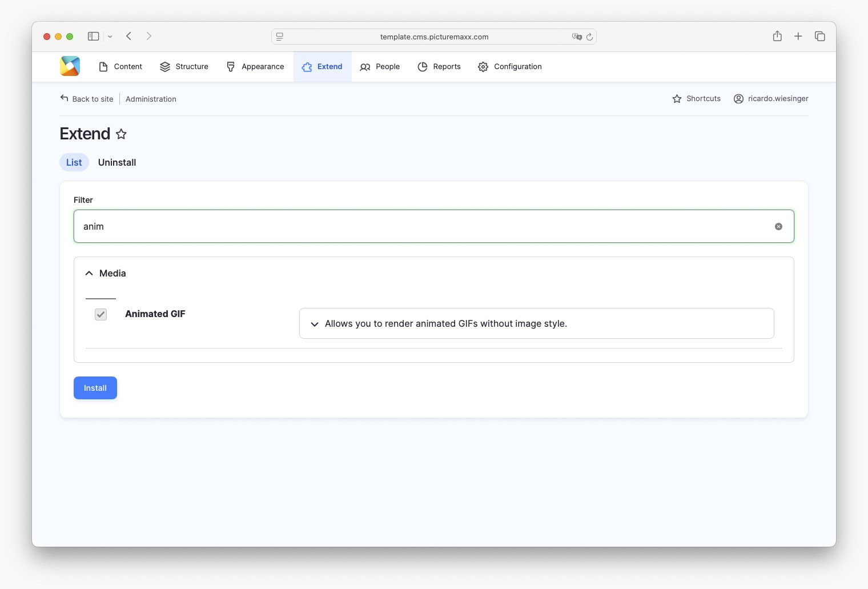This screenshot has height=589, width=868.
Task: View Reports via the pie-chart icon
Action: pos(423,66)
